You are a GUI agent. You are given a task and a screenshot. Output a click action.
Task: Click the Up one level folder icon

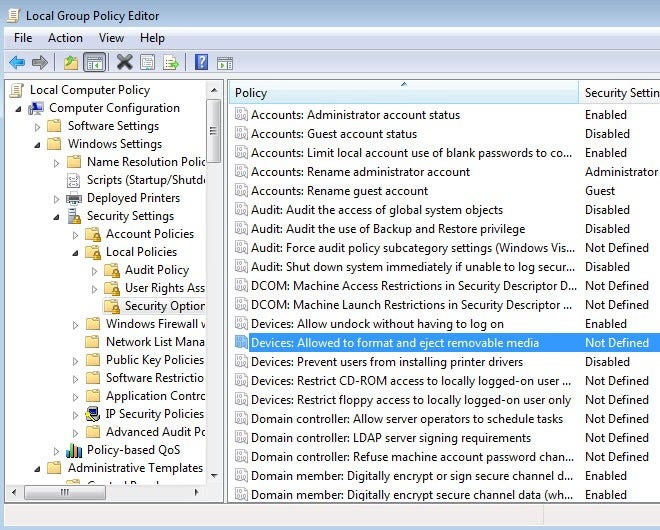71,63
